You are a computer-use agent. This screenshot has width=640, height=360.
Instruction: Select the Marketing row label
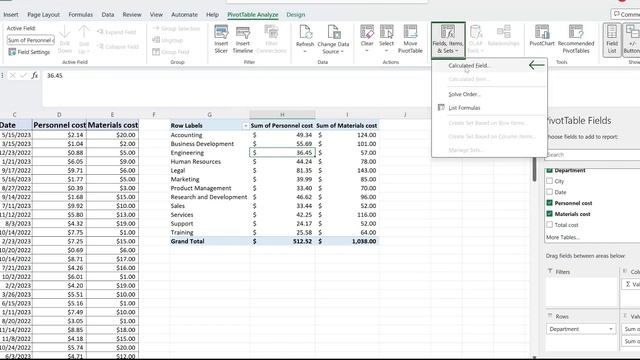[x=185, y=179]
